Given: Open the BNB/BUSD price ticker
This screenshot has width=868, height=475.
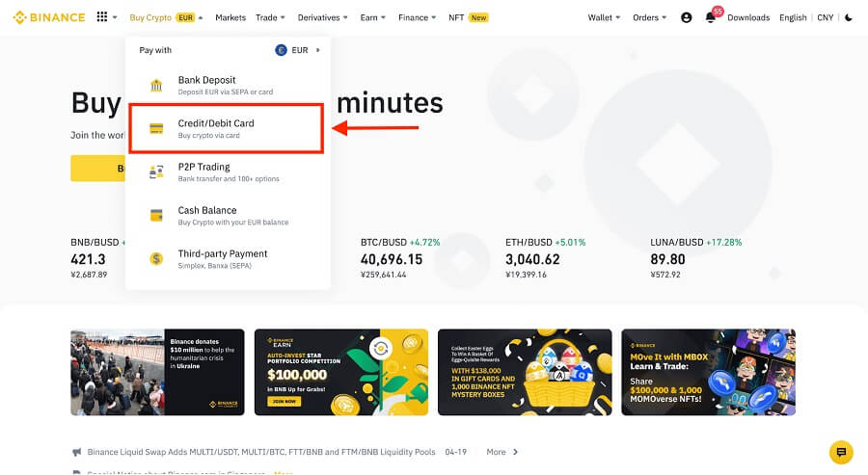Looking at the screenshot, I should (x=98, y=258).
